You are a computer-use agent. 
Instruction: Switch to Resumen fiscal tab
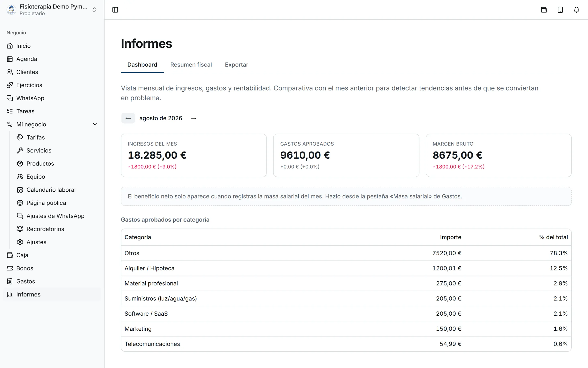click(x=191, y=65)
